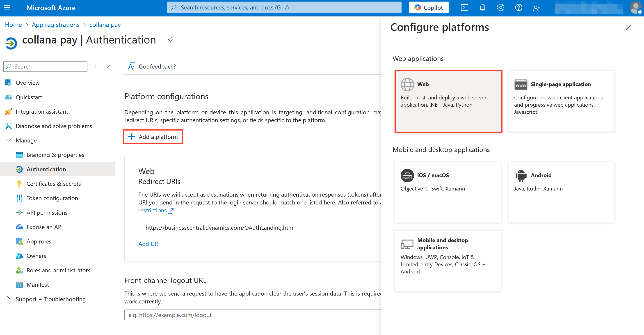Pin the Authentication page
The image size is (644, 335).
(x=171, y=40)
